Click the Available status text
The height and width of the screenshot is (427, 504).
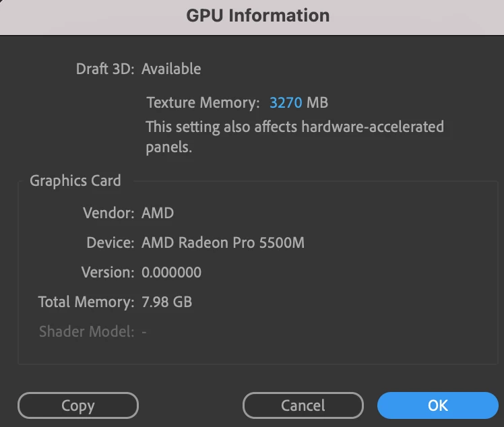[171, 69]
